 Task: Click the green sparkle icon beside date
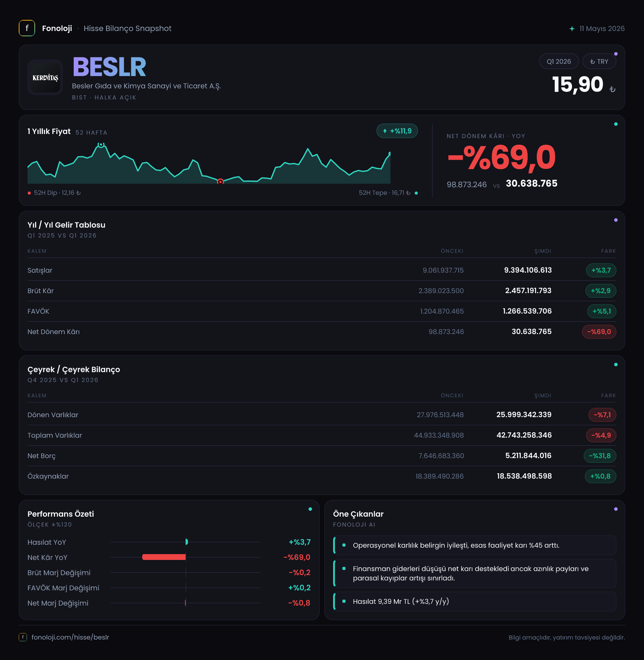[572, 29]
